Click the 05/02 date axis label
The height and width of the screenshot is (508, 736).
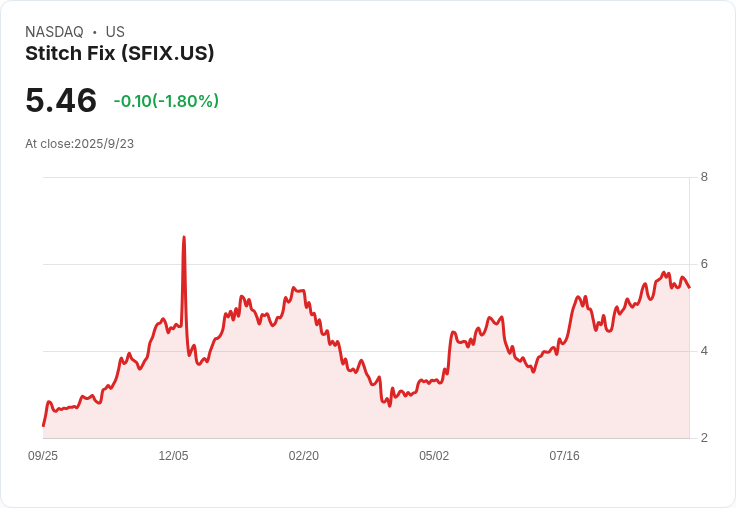pos(434,456)
